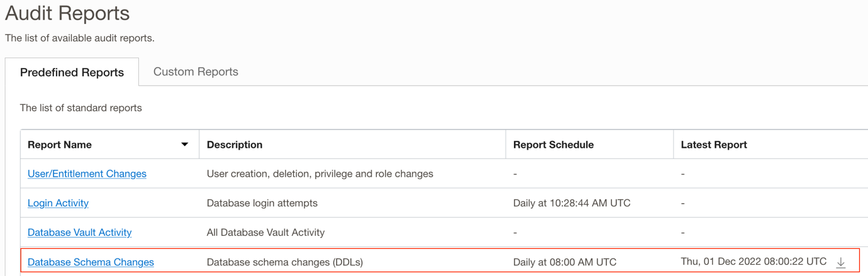Click the 01 Dec 2022 latest report timestamp
This screenshot has height=276, width=868.
point(754,262)
